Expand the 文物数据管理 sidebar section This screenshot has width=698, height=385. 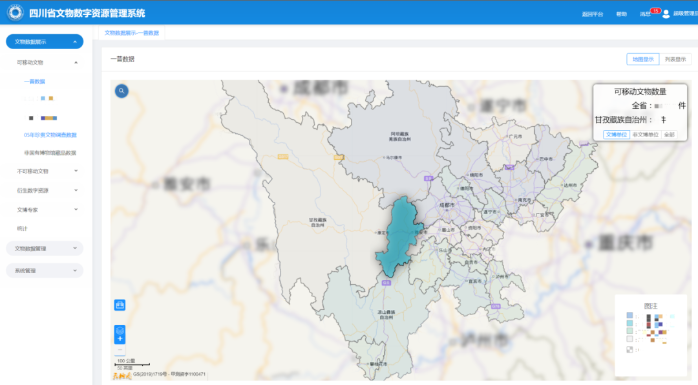coord(45,248)
